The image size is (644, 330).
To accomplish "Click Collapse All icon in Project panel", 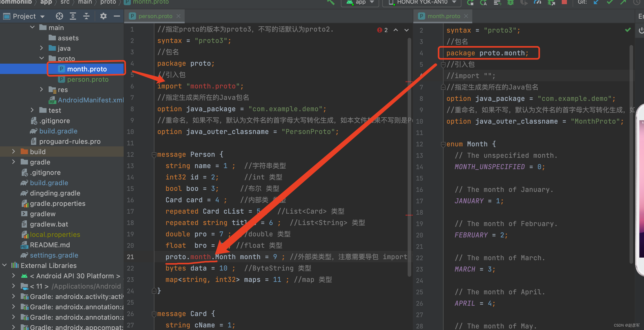I will click(86, 16).
